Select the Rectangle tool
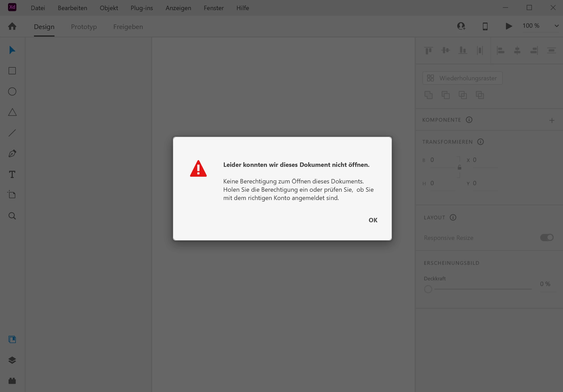Image resolution: width=563 pixels, height=392 pixels. click(12, 71)
